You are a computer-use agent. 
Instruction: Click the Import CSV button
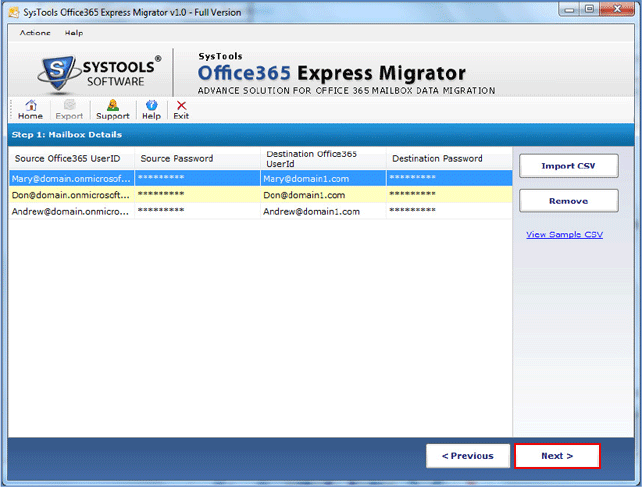[568, 166]
